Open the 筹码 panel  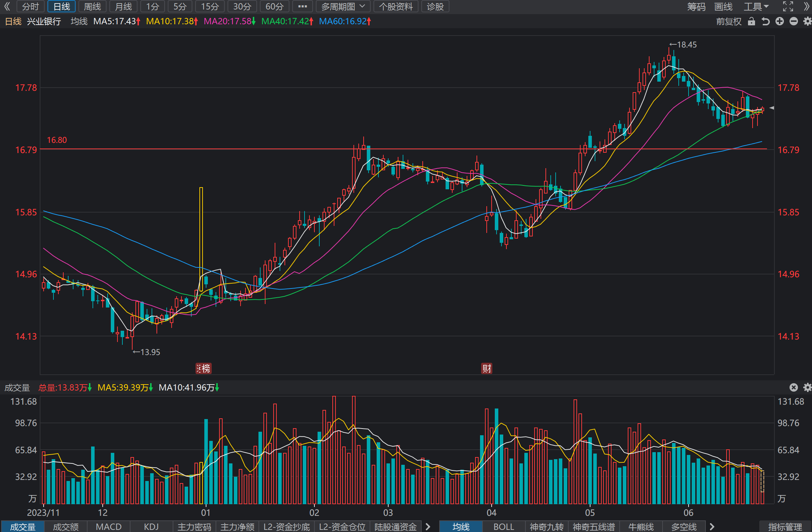pos(696,6)
